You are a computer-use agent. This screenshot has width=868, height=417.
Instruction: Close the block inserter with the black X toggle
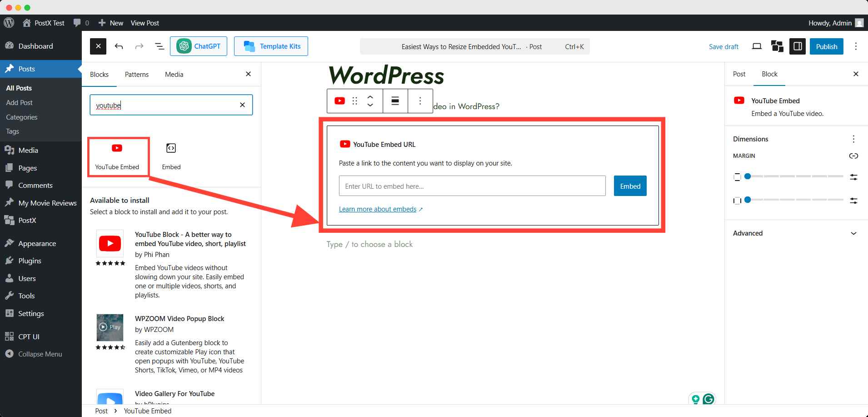(x=98, y=46)
